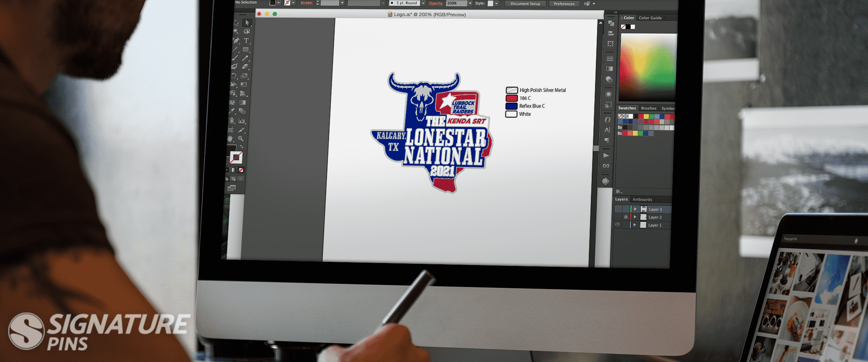Select the Hand tool
868x362 pixels.
231,139
